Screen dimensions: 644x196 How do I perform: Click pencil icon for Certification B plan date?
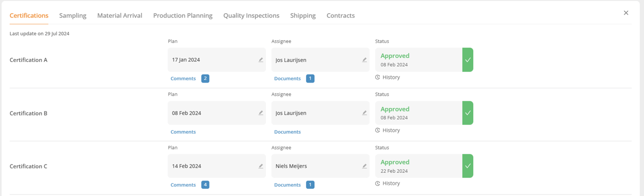[x=261, y=113]
